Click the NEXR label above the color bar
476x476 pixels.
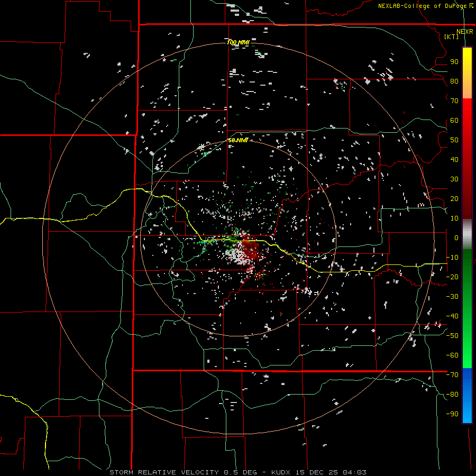(464, 32)
